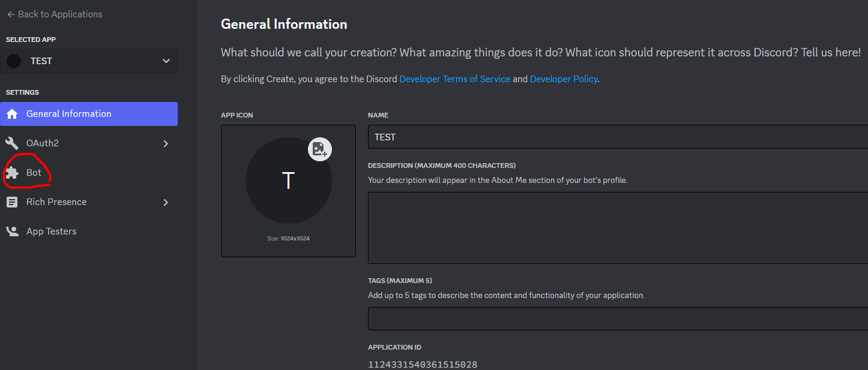Click the back arrow icon beside Back to Applications
Screen dimensions: 868x370
click(x=11, y=14)
